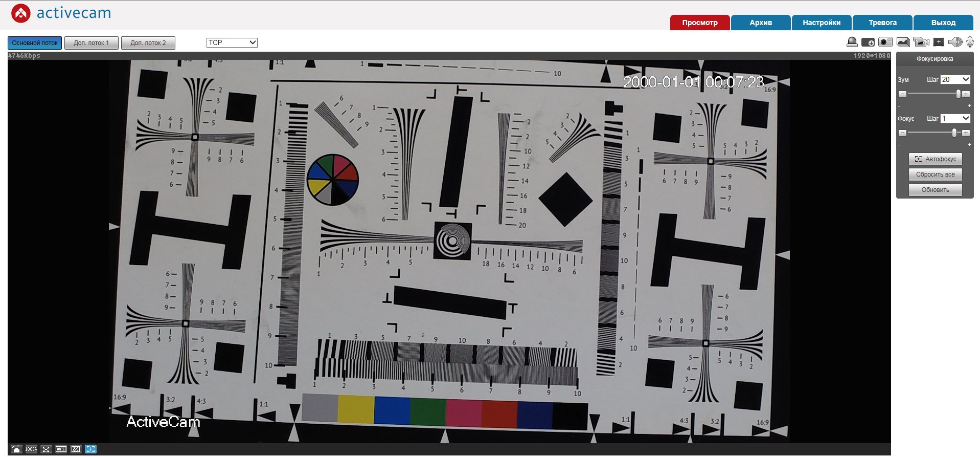Decrease zoom with the Зум minus button
The image size is (980, 457).
click(902, 94)
